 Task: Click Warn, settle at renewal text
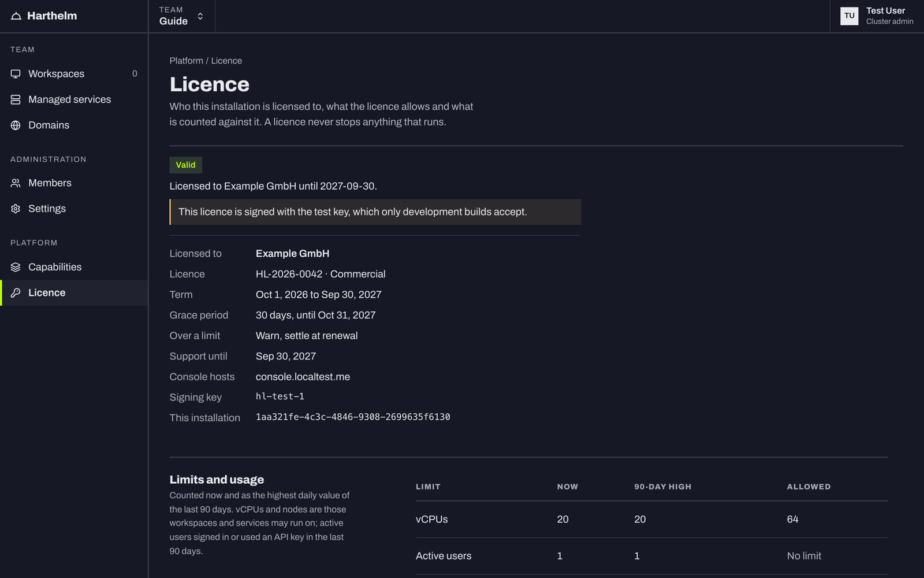coord(307,336)
